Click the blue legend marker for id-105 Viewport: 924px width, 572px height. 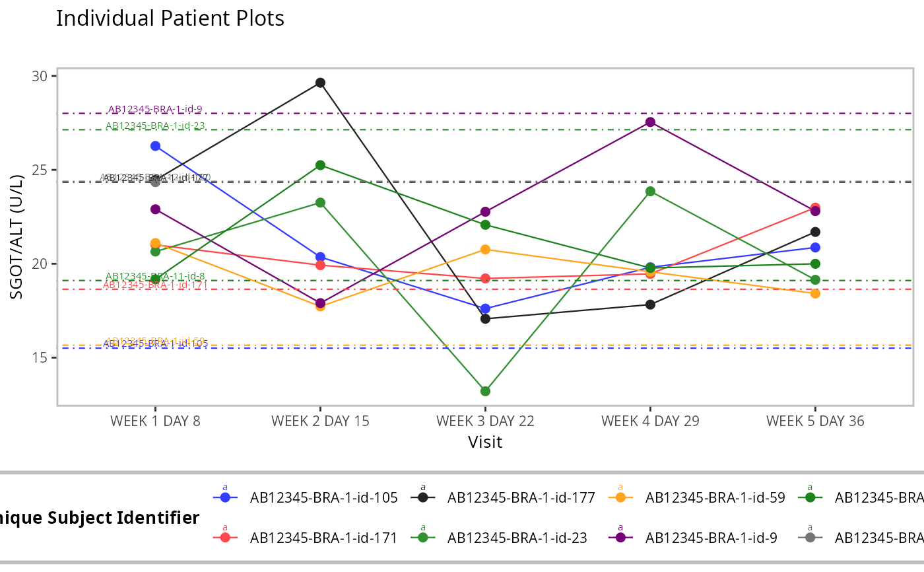[225, 497]
